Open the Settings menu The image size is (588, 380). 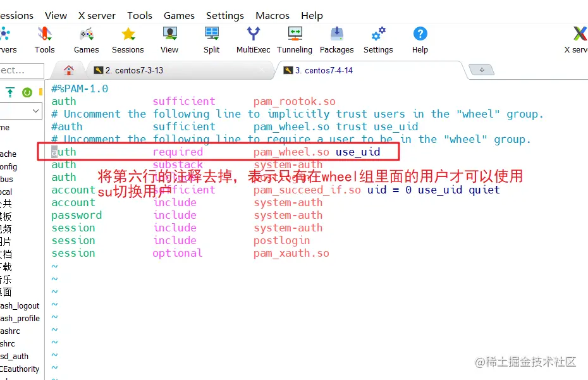point(225,16)
